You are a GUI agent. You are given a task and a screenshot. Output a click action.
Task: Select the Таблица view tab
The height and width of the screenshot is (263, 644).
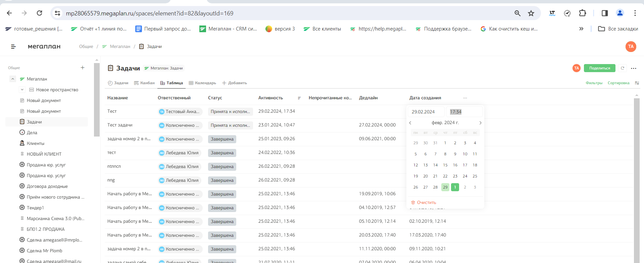click(x=171, y=83)
